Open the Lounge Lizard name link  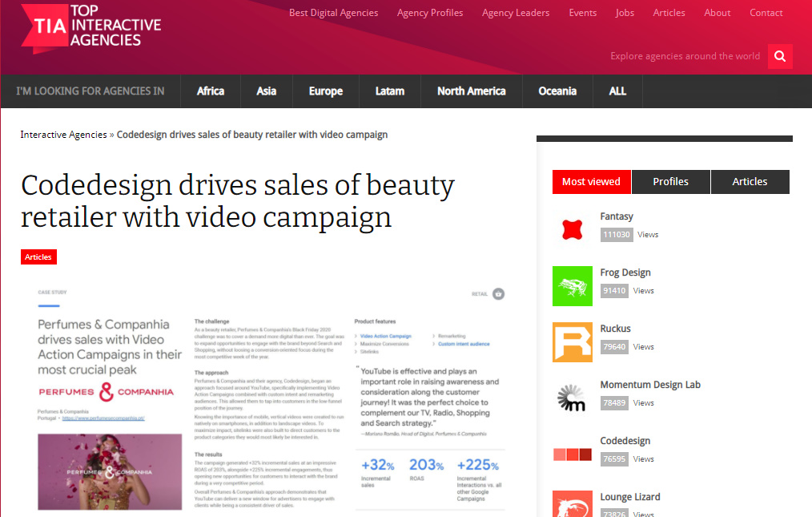point(629,497)
